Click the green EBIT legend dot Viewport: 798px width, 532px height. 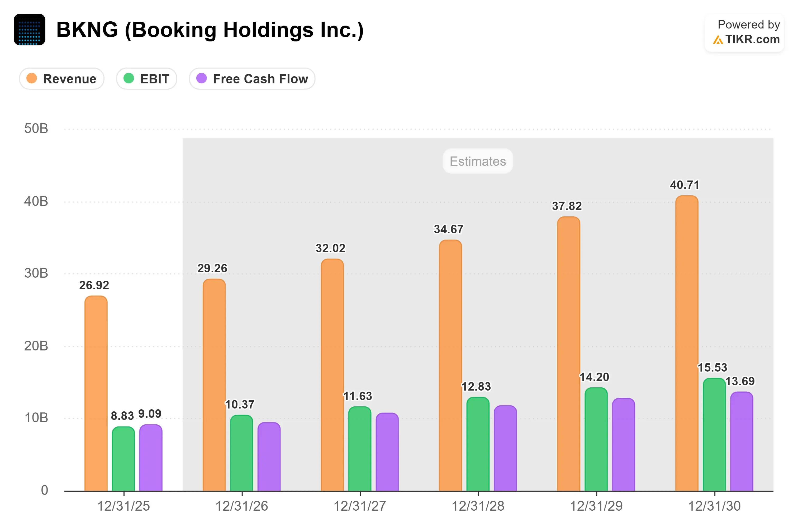[129, 78]
